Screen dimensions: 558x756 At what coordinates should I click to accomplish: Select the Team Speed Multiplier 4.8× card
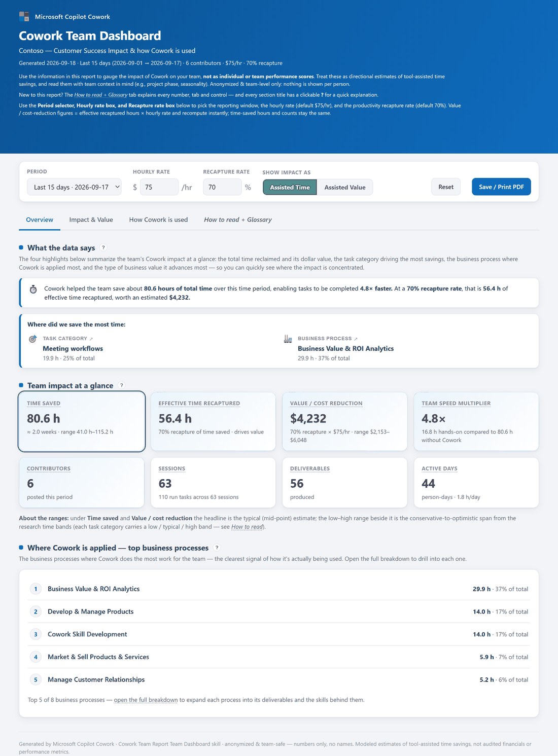pyautogui.click(x=476, y=421)
